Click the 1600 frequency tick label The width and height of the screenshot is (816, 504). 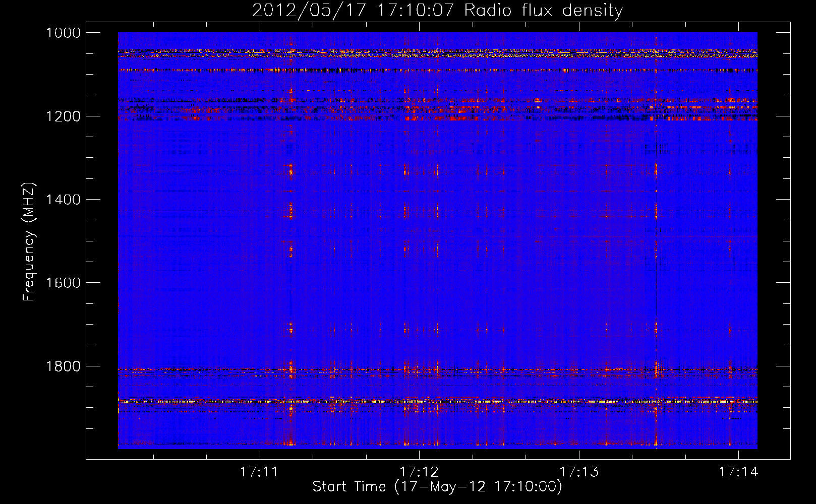pyautogui.click(x=63, y=283)
